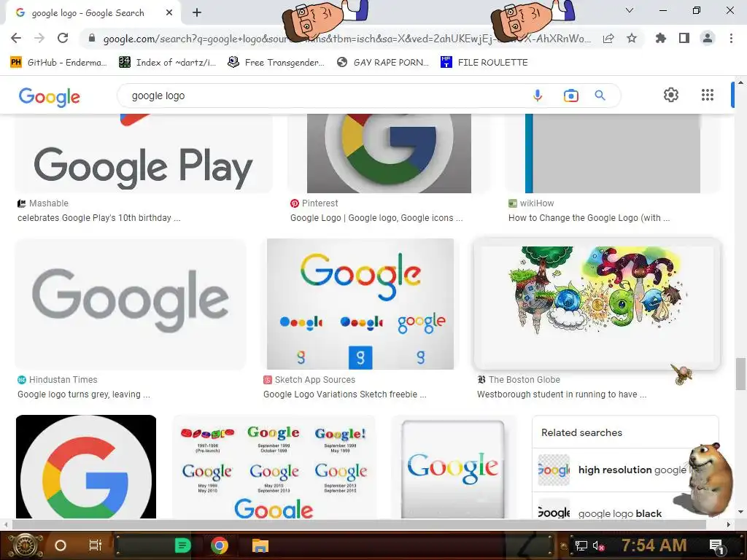Open the GitHub - Enderma... bookmark
The width and height of the screenshot is (747, 560).
pos(58,63)
